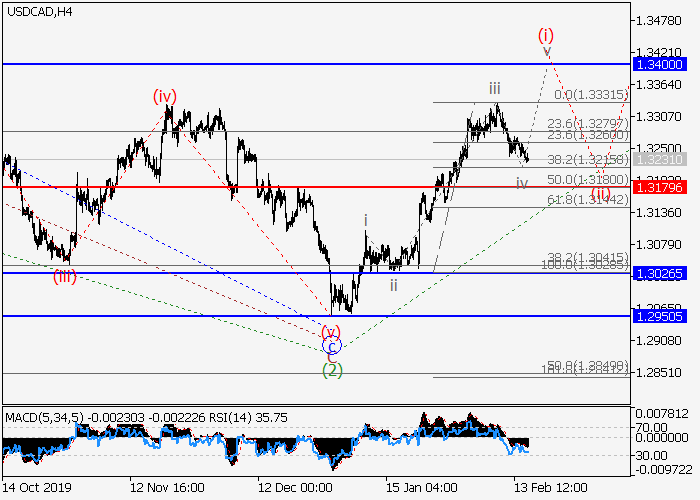Select the red (iv) wave label
Screen dimensions: 700x500
(165, 96)
